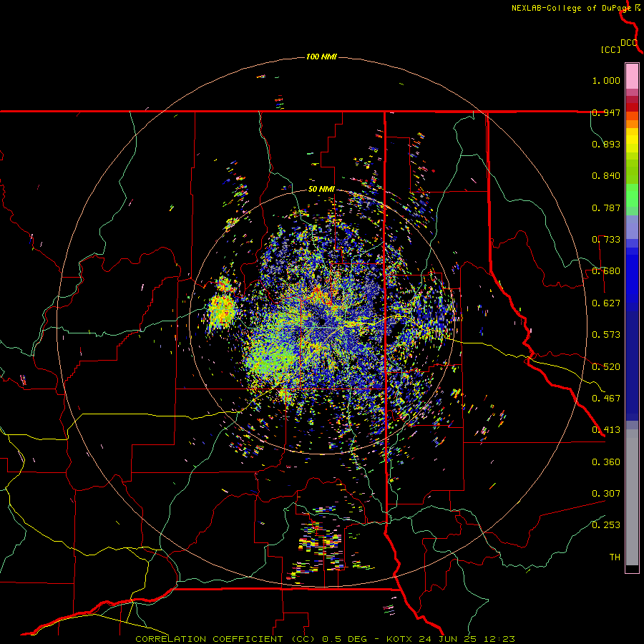The height and width of the screenshot is (644, 644).
Task: Click the 0.893 scale value
Action: tap(606, 144)
